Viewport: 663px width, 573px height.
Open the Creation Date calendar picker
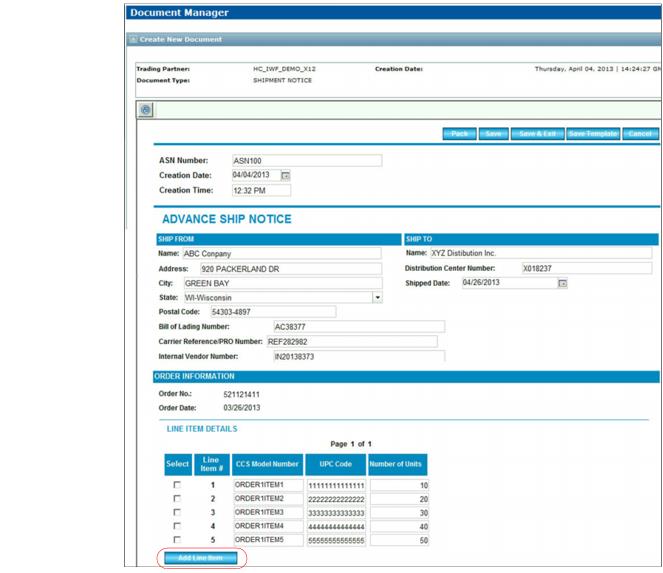click(x=285, y=176)
